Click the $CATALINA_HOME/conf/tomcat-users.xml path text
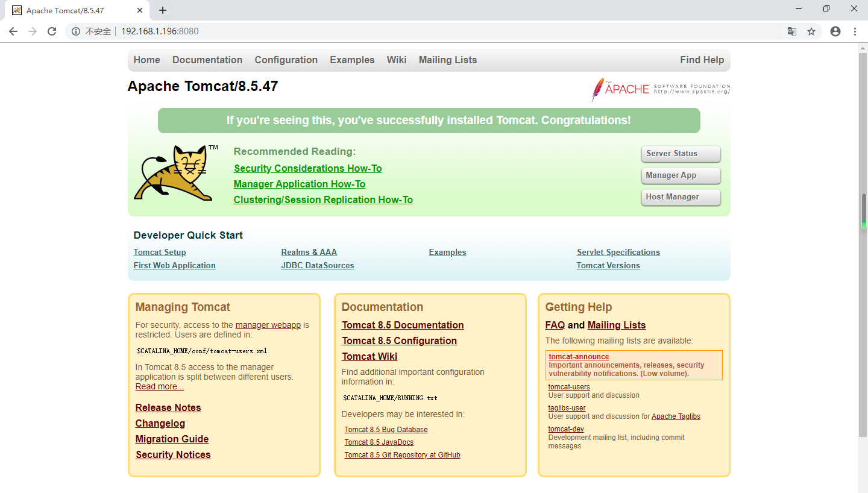868x493 pixels. (202, 351)
